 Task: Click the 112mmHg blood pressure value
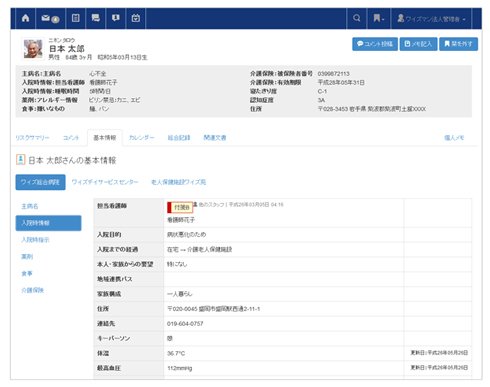coord(179,368)
